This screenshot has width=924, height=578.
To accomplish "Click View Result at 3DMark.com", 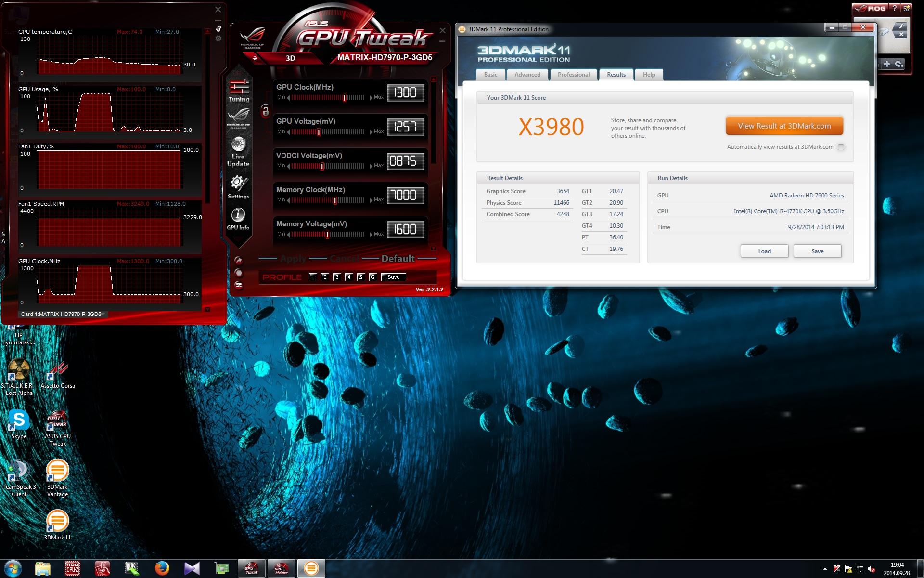I will coord(784,126).
